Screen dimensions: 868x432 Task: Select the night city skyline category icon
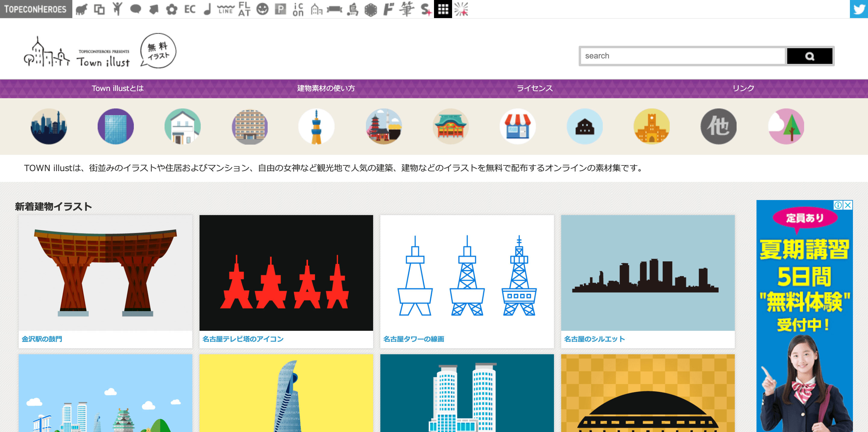click(x=49, y=127)
